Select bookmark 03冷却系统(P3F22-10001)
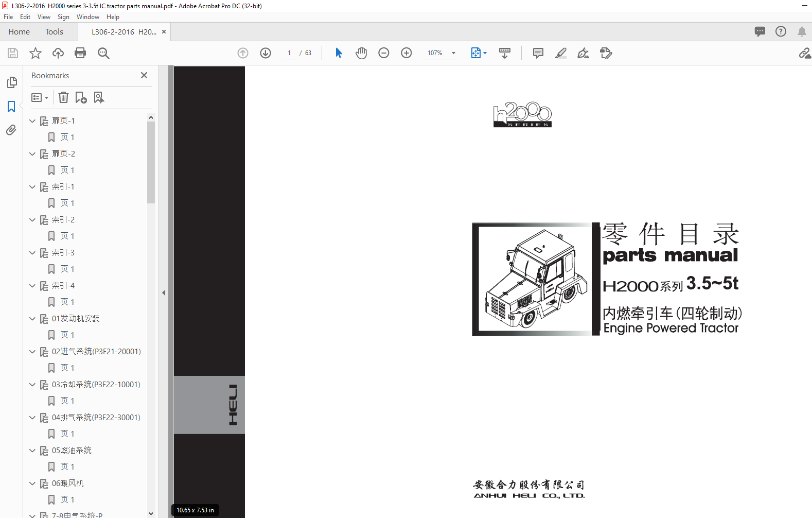Screen dimensions: 812x518 pyautogui.click(x=96, y=385)
